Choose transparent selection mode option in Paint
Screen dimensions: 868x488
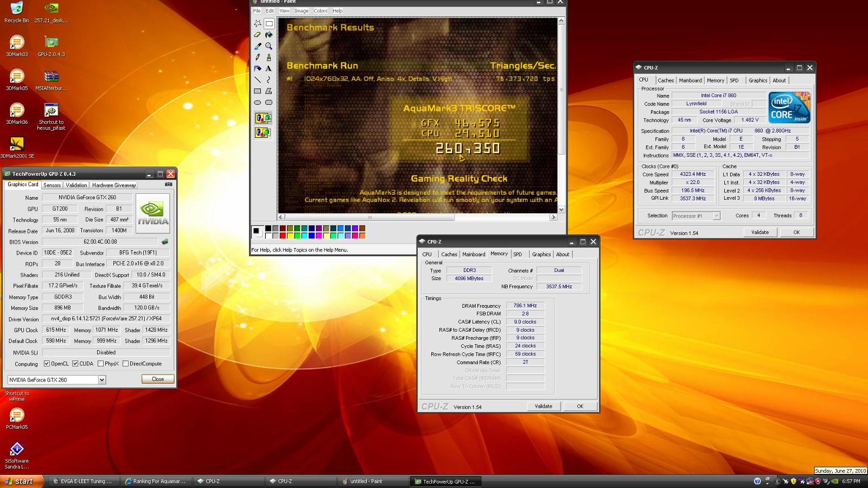[263, 132]
